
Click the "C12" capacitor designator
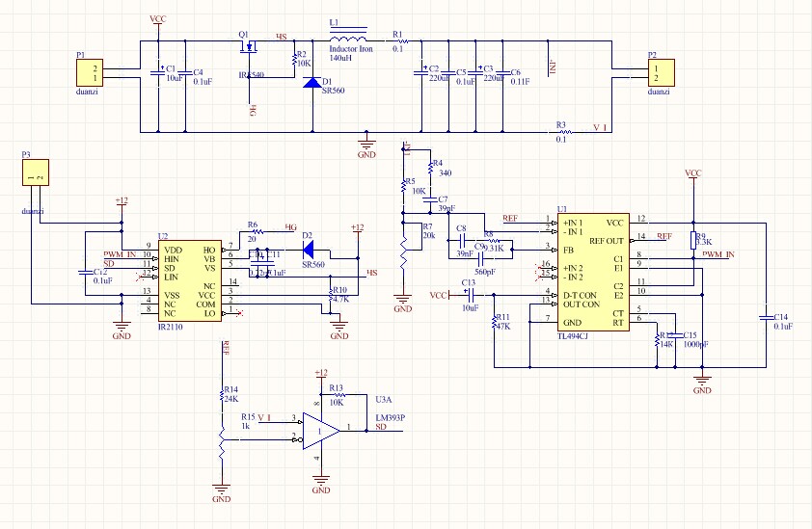(x=100, y=273)
